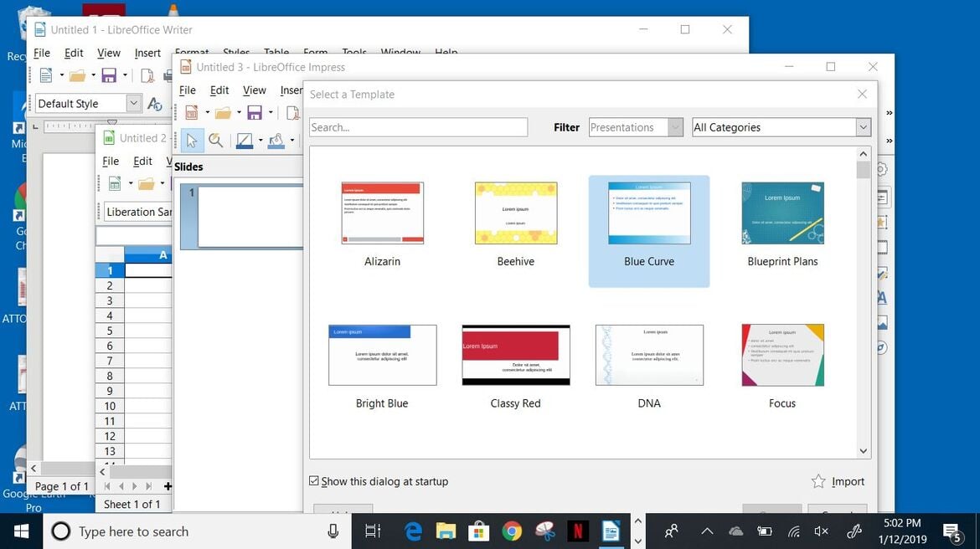Click the Update Style icon beside Default Style
This screenshot has height=549, width=980.
point(154,104)
